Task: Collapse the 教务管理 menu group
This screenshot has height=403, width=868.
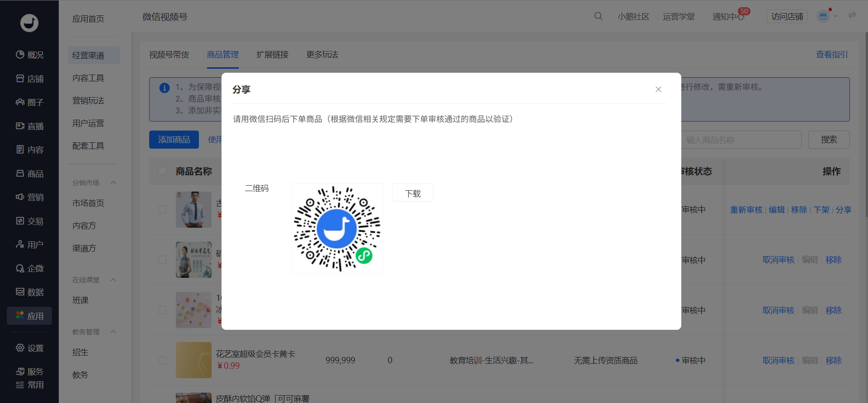Action: pyautogui.click(x=113, y=332)
